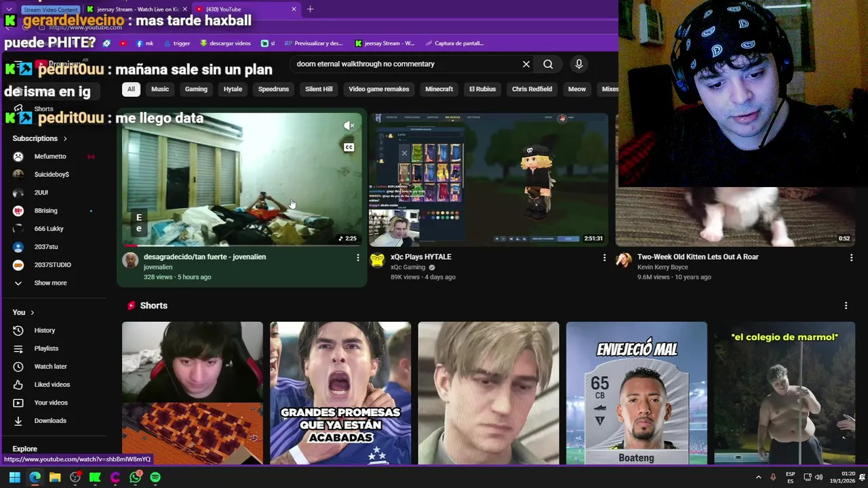Open 88rising subscription channel

[45, 211]
